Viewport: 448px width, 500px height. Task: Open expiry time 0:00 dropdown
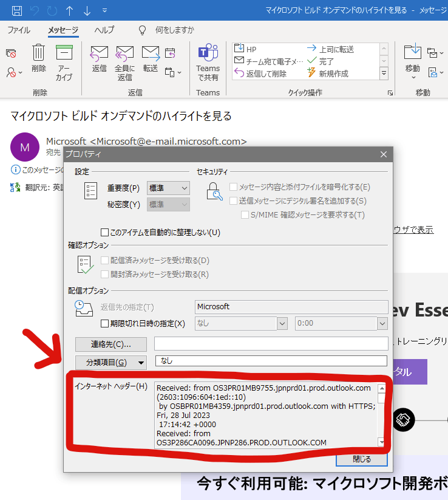[x=382, y=324]
